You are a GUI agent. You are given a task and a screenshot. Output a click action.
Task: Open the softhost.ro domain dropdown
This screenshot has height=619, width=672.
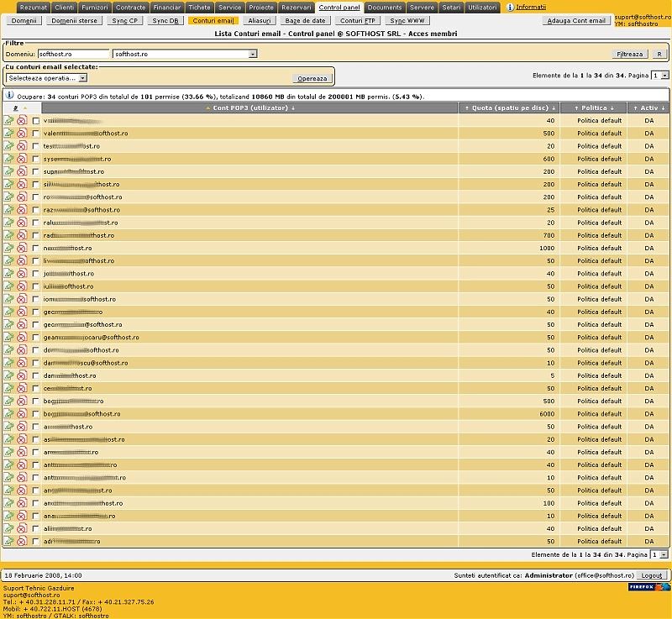click(185, 54)
